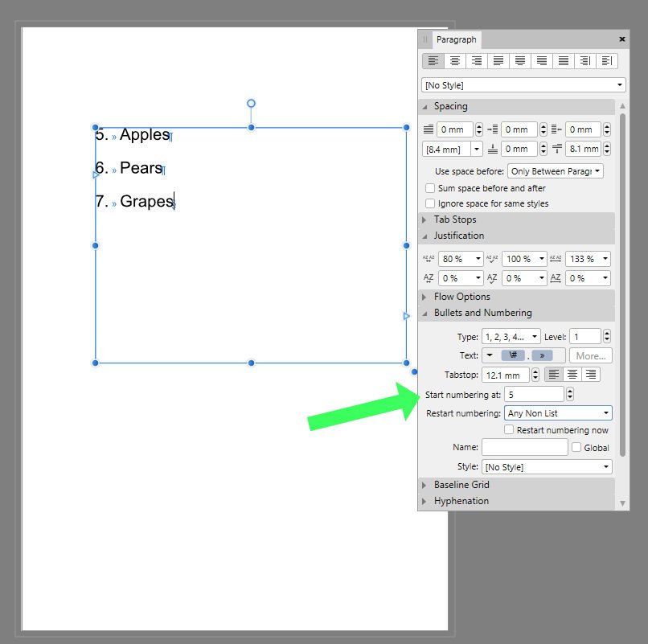Click the Start numbering at field
The image size is (648, 644).
[534, 394]
